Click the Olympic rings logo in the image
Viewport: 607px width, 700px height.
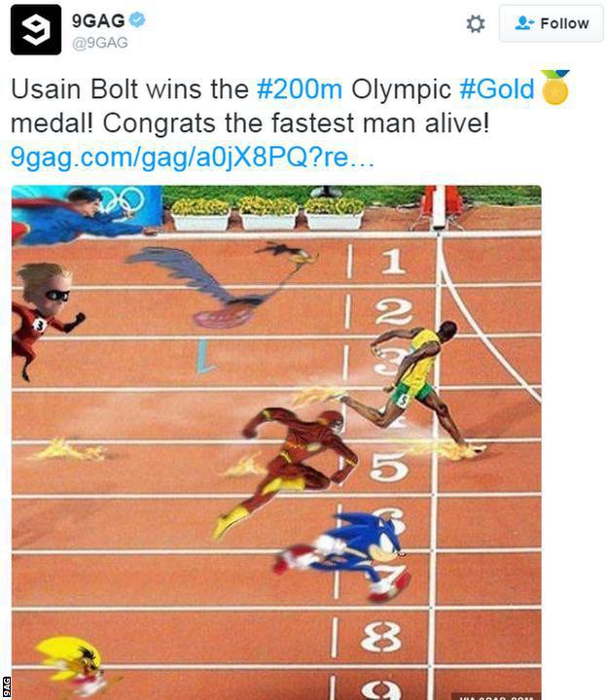(x=122, y=200)
